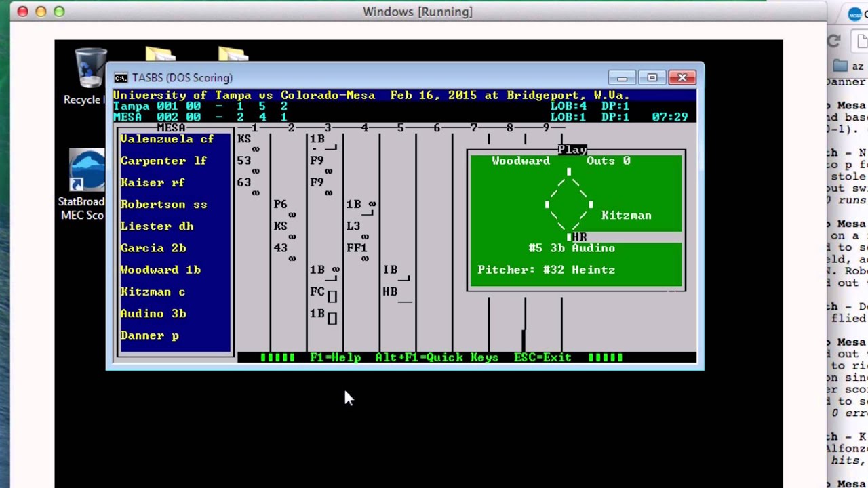
Task: Select batter Kaiser rf in lineup
Action: pos(153,182)
